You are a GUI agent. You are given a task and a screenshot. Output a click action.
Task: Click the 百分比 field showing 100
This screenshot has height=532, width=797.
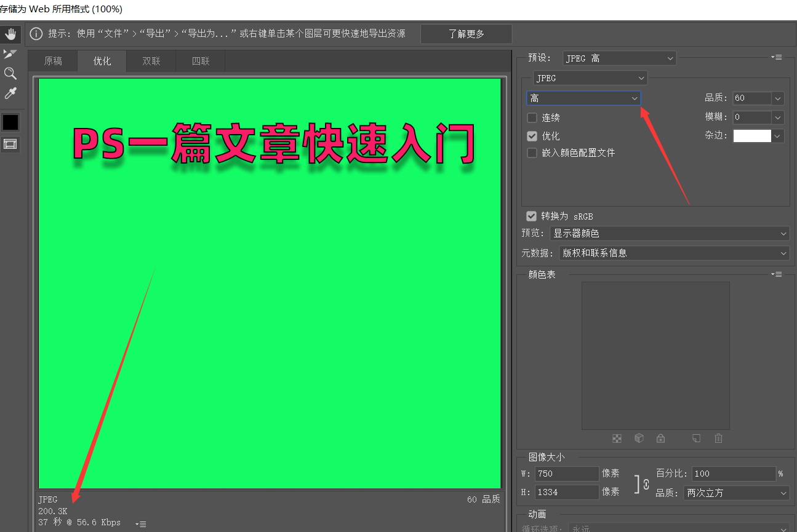tap(734, 474)
